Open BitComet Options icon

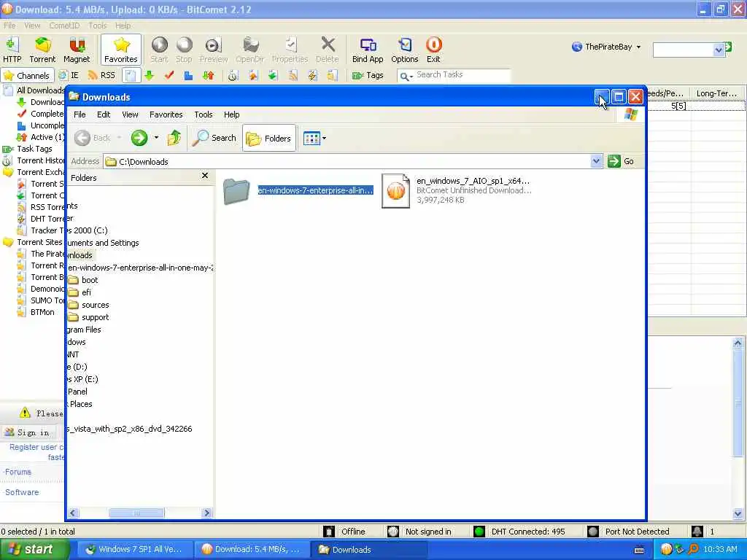[404, 50]
